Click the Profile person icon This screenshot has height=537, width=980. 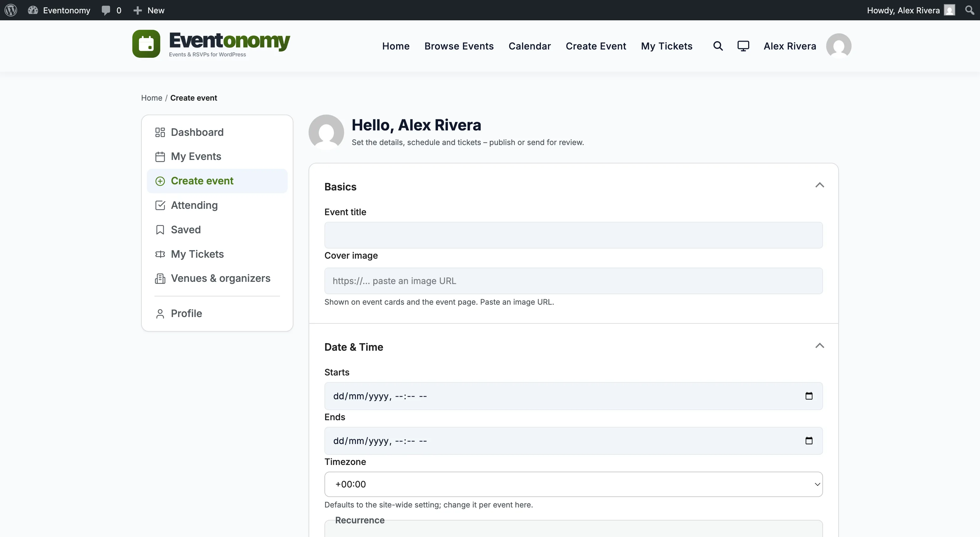160,314
